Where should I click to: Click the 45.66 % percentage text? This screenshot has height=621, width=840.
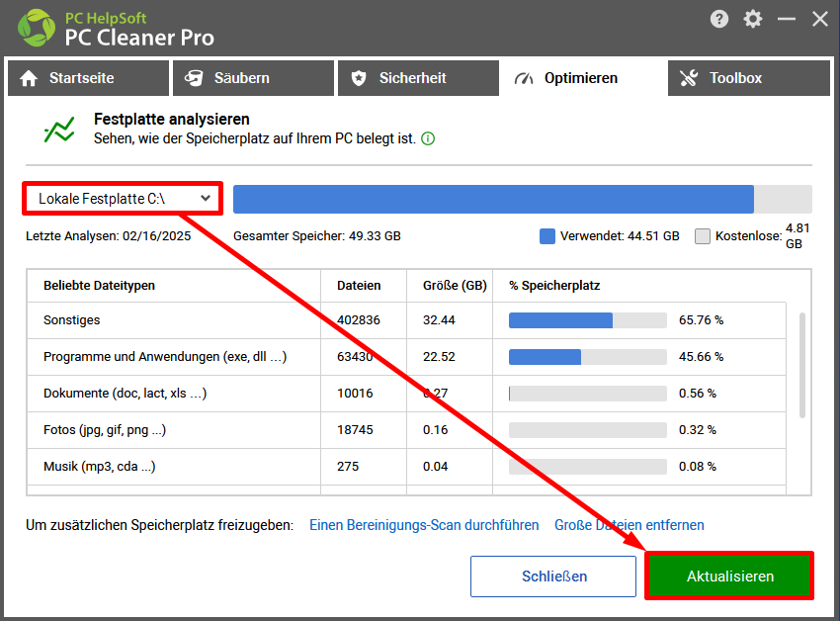coord(701,357)
